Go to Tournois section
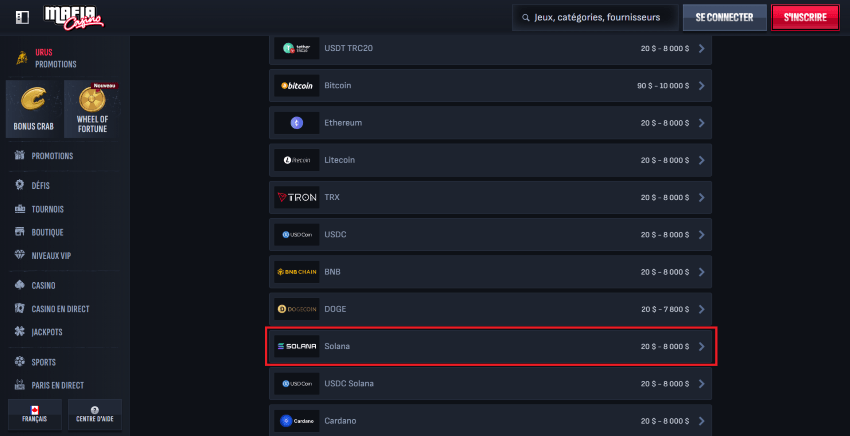The image size is (850, 436). (47, 209)
